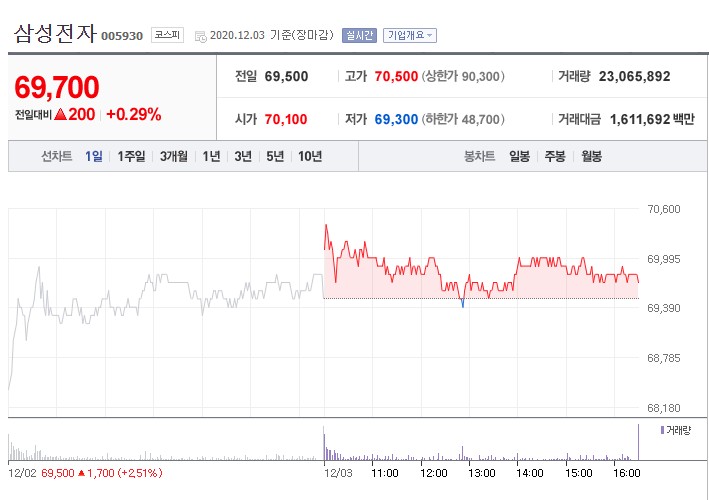Click the 삼성전자 stock name heading
The image size is (709, 500).
tap(55, 34)
